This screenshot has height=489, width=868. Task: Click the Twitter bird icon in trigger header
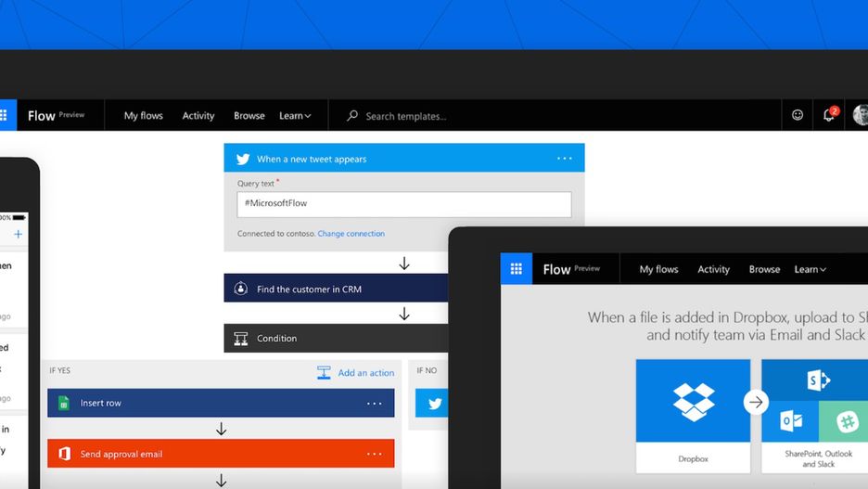coord(243,159)
